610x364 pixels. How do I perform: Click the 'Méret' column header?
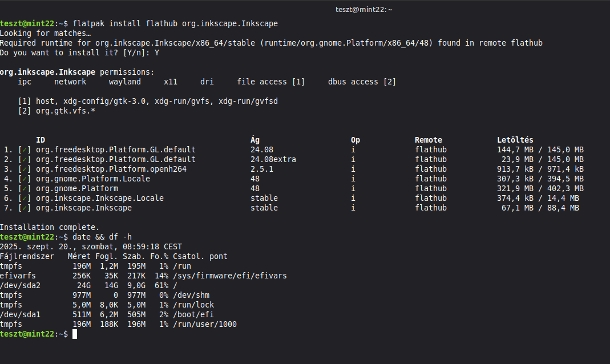(x=79, y=257)
